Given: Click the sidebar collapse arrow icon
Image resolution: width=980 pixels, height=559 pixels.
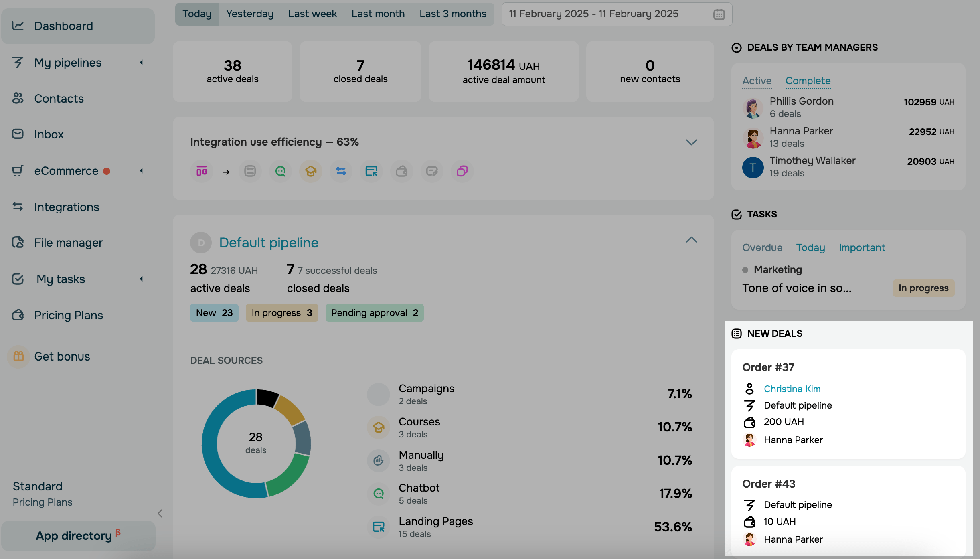Looking at the screenshot, I should click(x=160, y=513).
